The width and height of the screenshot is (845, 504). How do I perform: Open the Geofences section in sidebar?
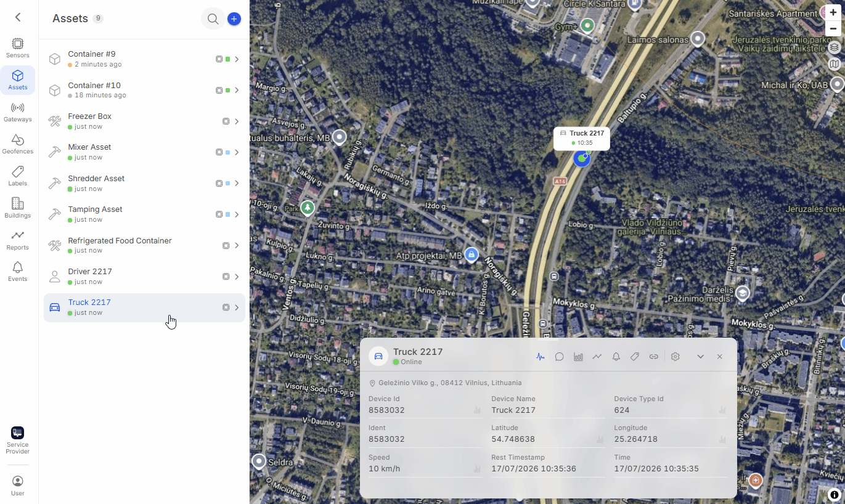(17, 144)
